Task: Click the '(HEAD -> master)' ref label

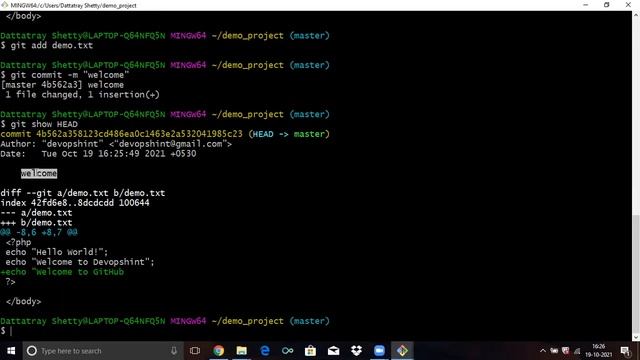Action: click(289, 134)
